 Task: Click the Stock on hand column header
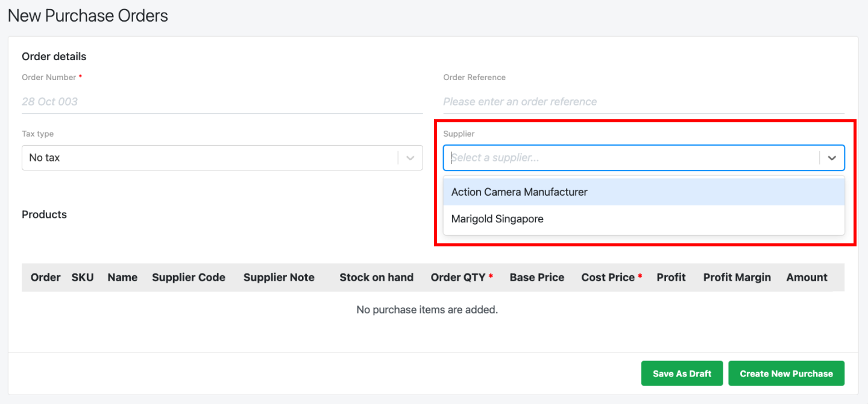tap(376, 278)
